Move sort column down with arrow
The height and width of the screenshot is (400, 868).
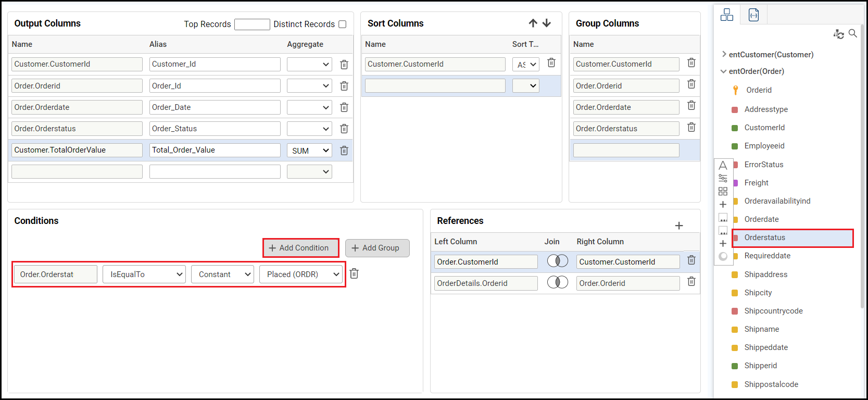(547, 23)
